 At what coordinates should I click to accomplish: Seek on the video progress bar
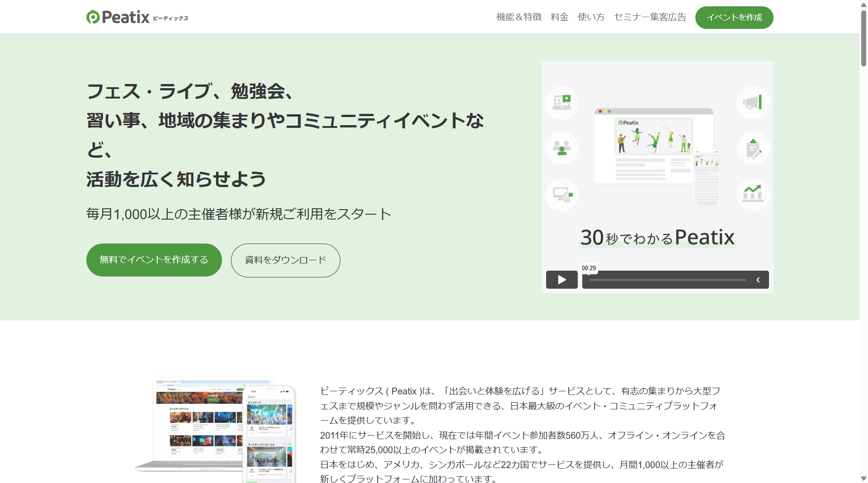(x=667, y=280)
